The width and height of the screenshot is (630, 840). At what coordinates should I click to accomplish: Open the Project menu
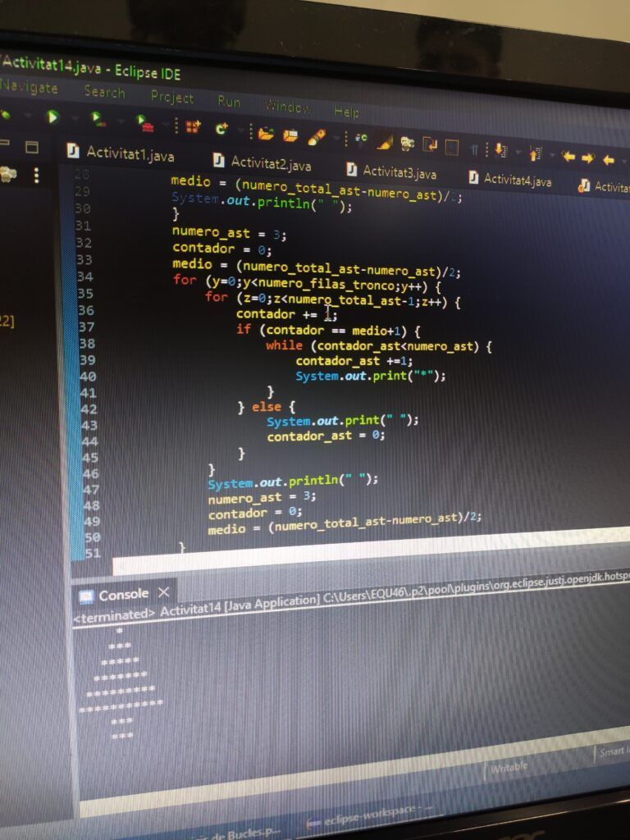[172, 97]
